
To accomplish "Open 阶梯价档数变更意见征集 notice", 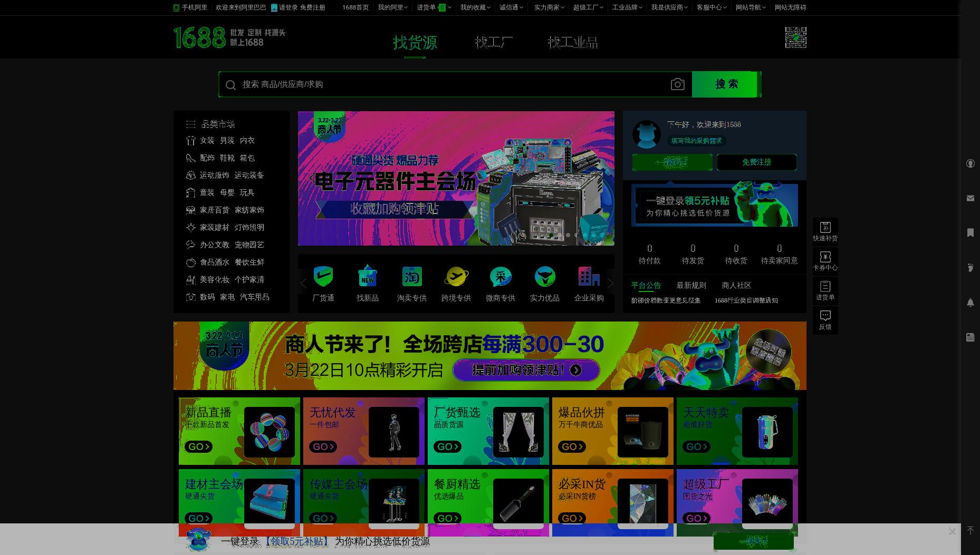I will pos(666,300).
